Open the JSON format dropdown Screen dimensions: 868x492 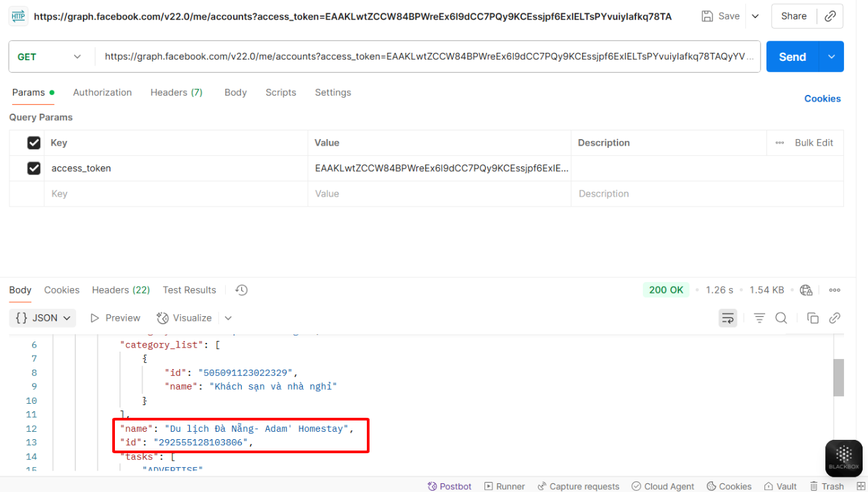tap(43, 318)
